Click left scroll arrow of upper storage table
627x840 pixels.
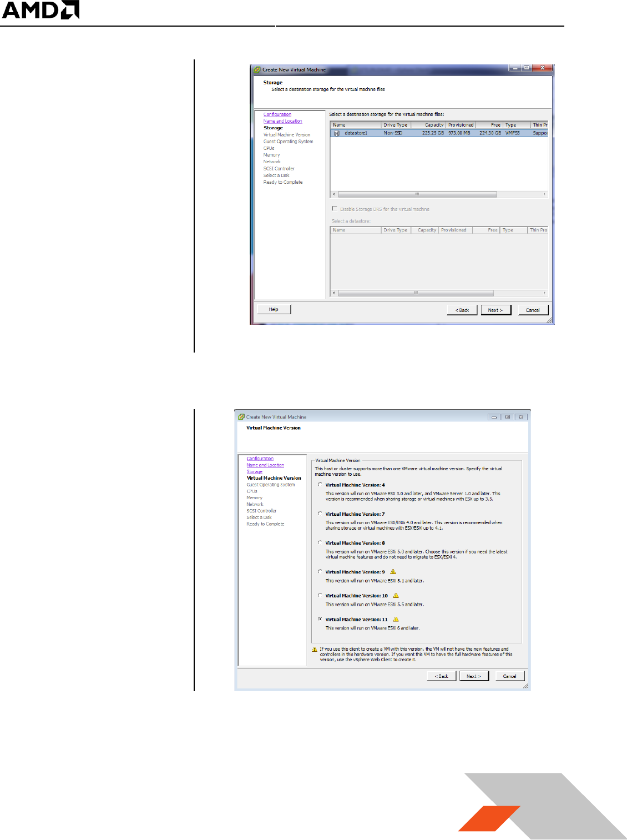(333, 194)
